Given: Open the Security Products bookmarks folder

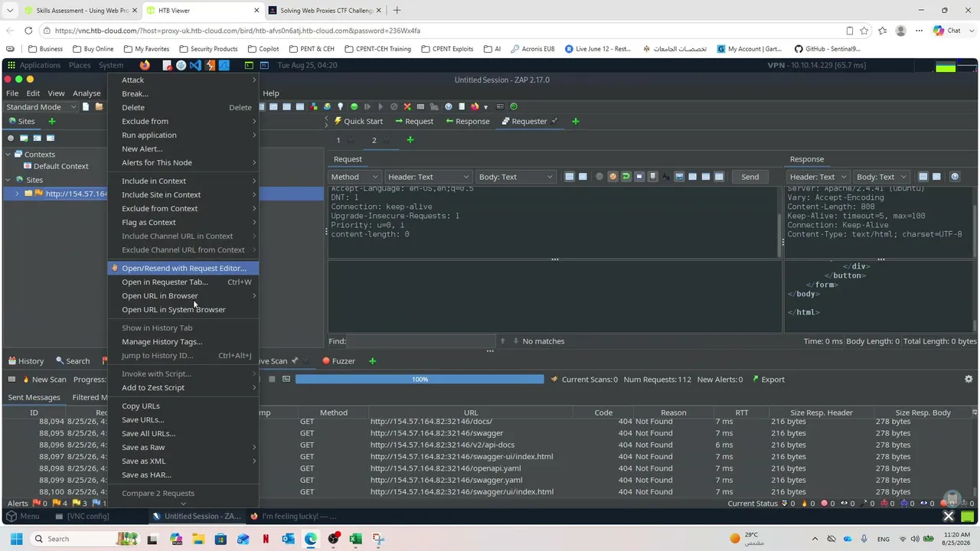Looking at the screenshot, I should [207, 49].
